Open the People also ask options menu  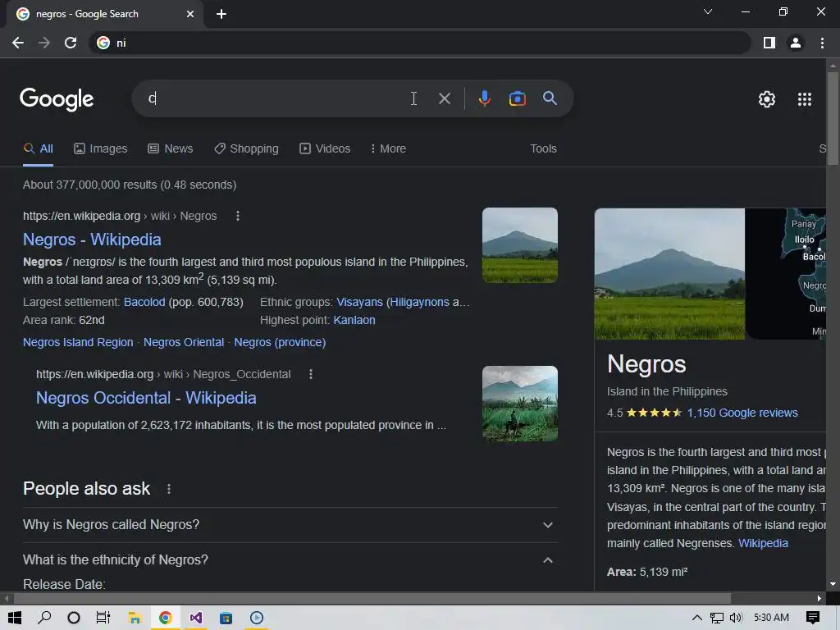coord(169,489)
